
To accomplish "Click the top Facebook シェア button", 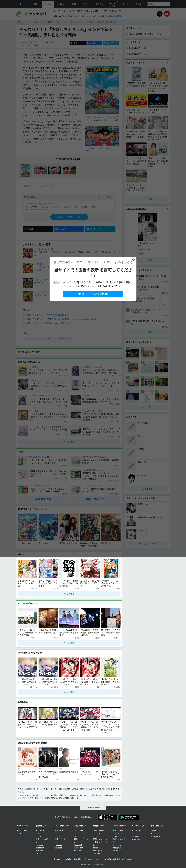I will [94, 43].
